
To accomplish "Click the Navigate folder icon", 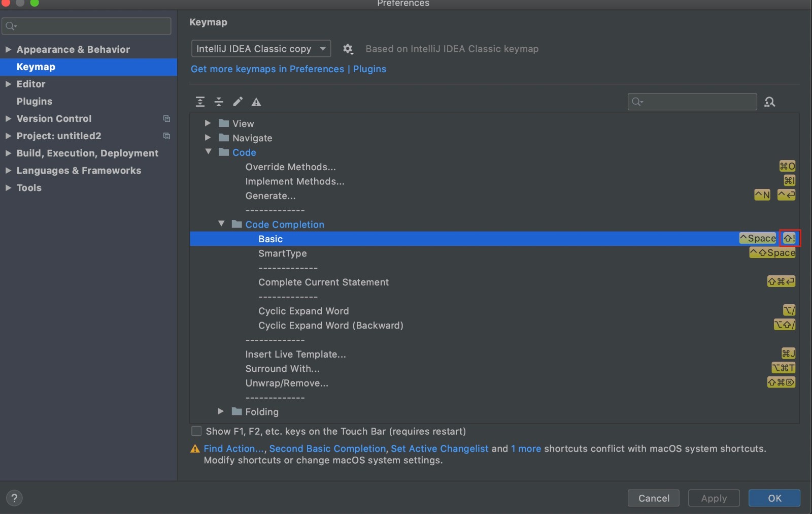I will tap(224, 138).
